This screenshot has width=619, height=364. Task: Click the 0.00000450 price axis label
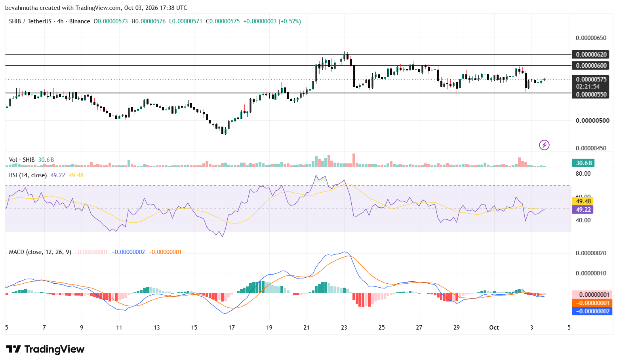(591, 148)
